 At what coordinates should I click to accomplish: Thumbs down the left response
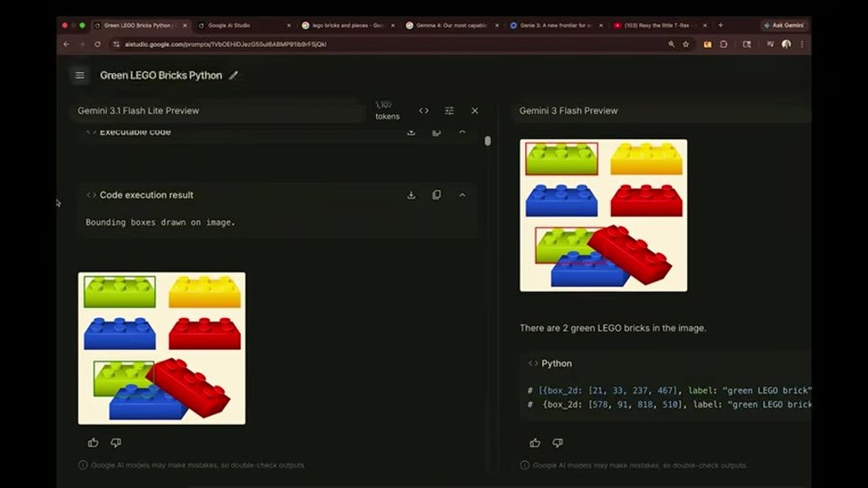[x=116, y=442]
